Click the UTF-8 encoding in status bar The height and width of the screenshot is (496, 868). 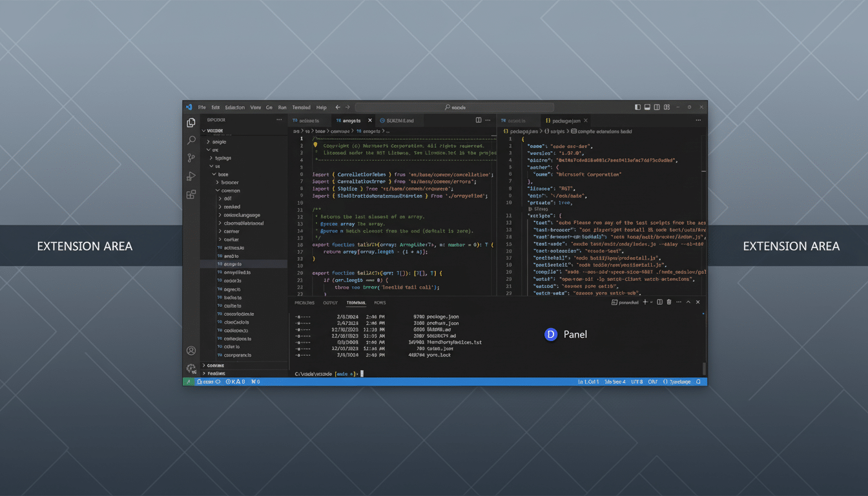coord(638,381)
